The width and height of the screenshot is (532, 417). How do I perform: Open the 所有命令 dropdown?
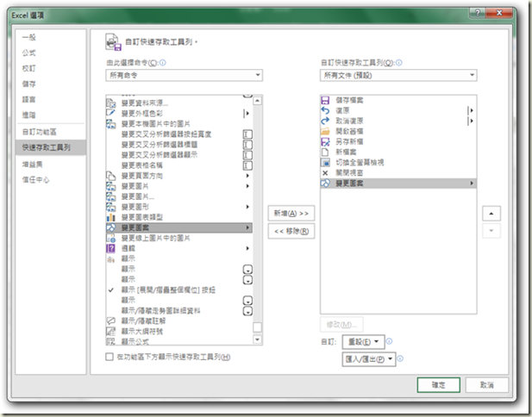tap(184, 75)
